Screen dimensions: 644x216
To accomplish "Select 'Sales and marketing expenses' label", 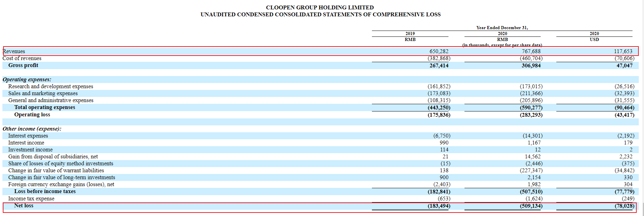I will 43,93.
